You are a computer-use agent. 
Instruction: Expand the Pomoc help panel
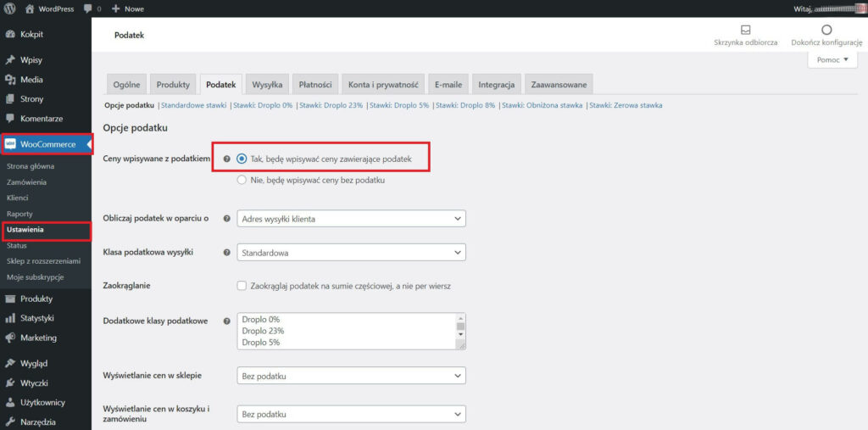[x=832, y=60]
